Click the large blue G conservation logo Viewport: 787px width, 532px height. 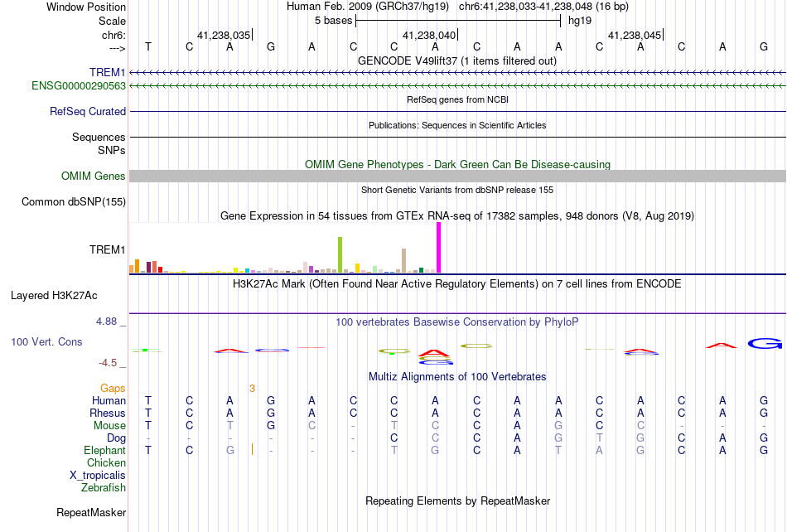[765, 344]
